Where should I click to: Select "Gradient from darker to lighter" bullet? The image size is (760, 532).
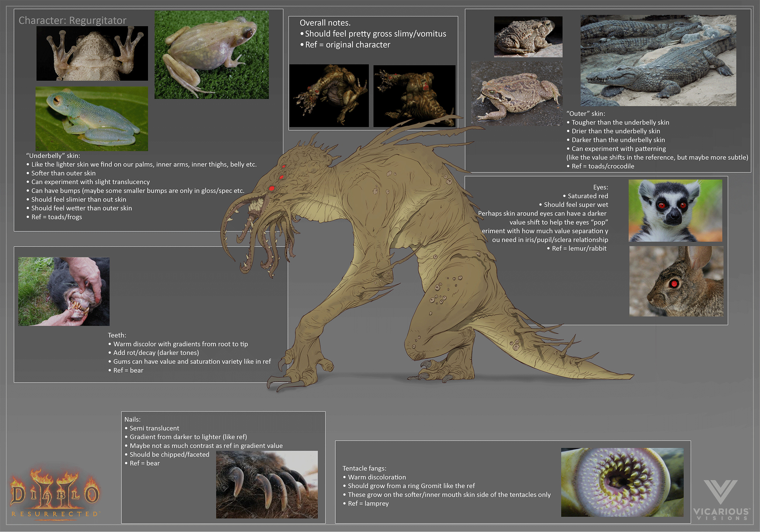point(186,437)
